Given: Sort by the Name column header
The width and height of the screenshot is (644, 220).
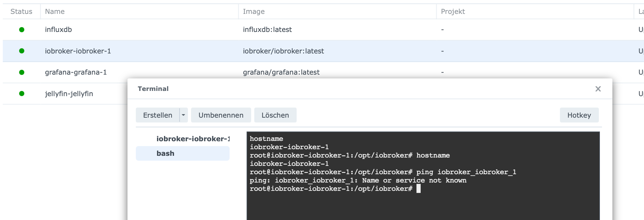Looking at the screenshot, I should pyautogui.click(x=55, y=11).
